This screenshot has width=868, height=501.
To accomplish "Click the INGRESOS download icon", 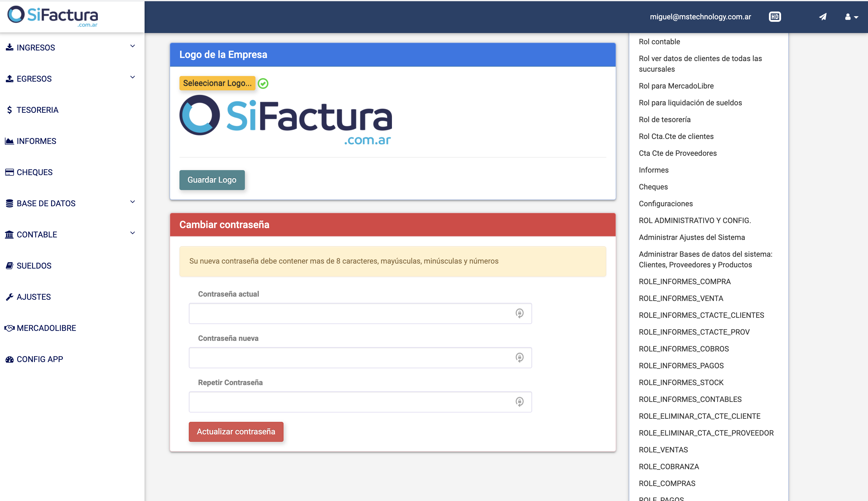I will [x=10, y=47].
